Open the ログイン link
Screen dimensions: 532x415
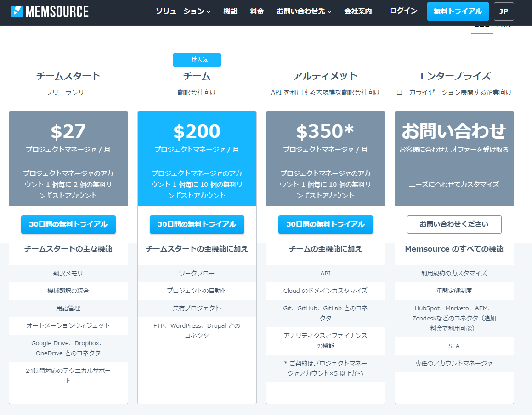[403, 11]
